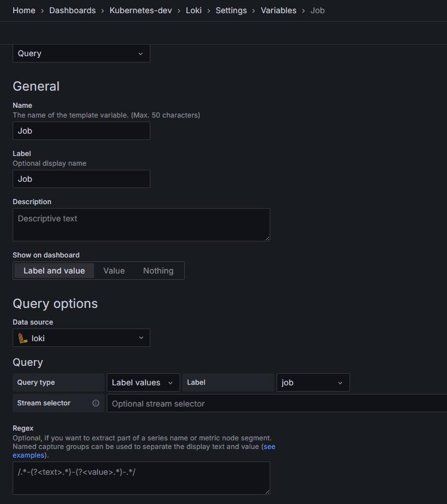Image resolution: width=447 pixels, height=504 pixels.
Task: Open Settings breadcrumb
Action: (231, 10)
